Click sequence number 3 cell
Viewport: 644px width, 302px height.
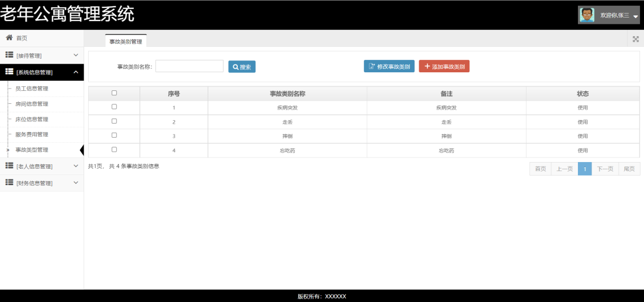pyautogui.click(x=174, y=136)
